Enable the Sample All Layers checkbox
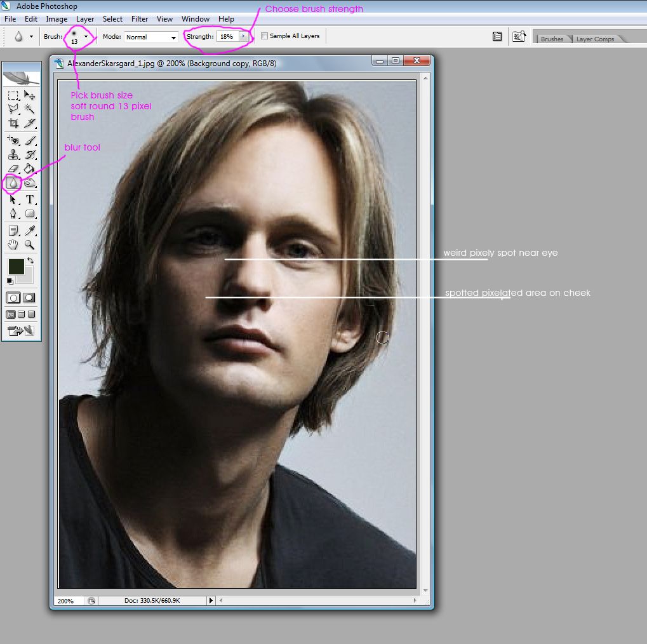Screen dimensions: 647x644 (264, 36)
